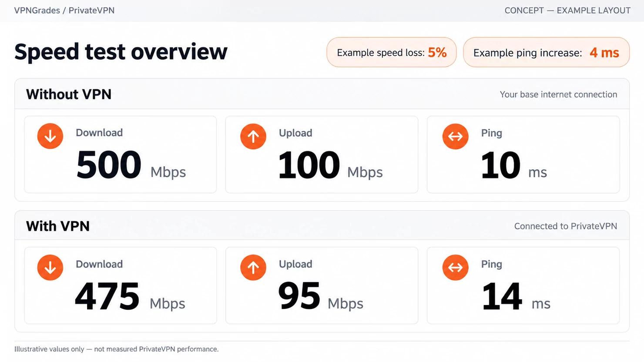Select the Example speed loss 5% badge
Image resolution: width=644 pixels, height=362 pixels.
392,52
